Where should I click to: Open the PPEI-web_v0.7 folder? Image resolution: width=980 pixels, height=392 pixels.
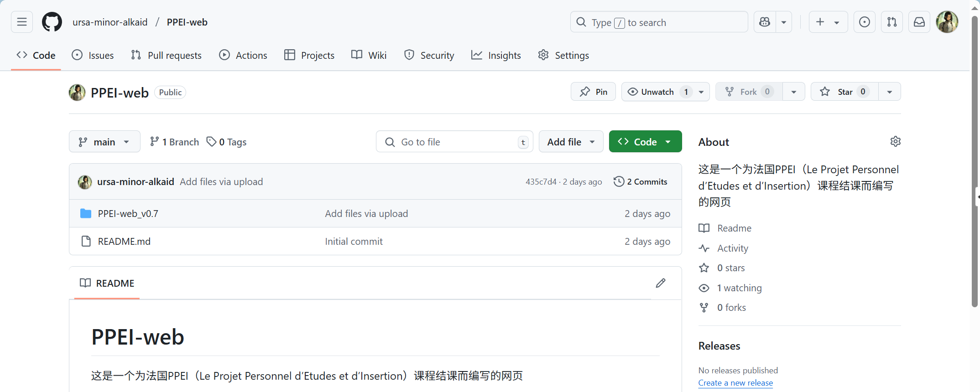128,213
